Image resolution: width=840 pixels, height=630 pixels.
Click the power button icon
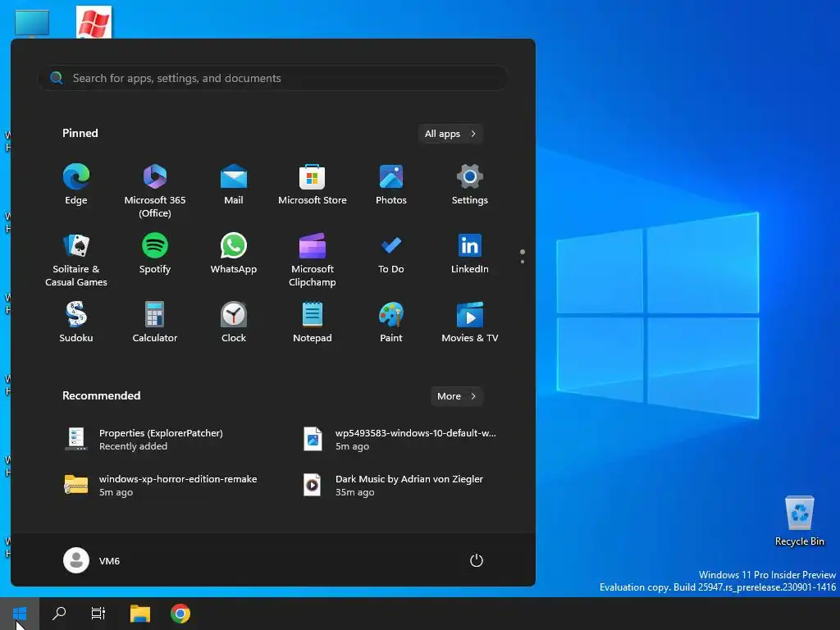click(477, 560)
